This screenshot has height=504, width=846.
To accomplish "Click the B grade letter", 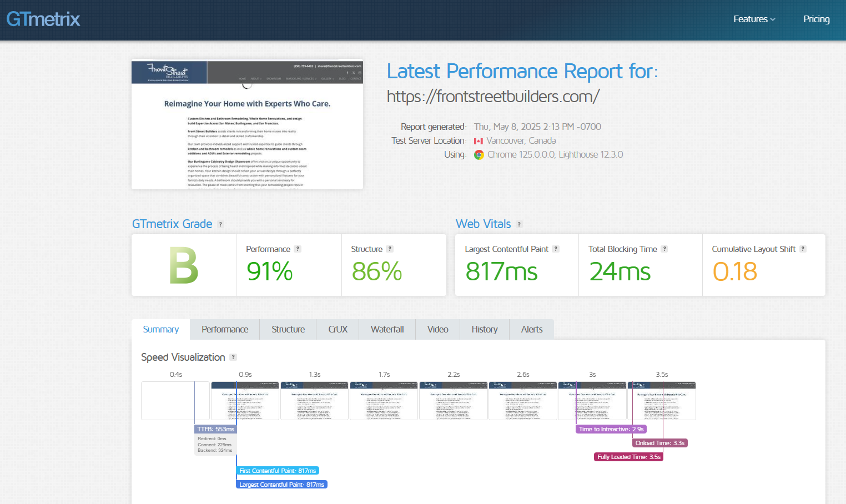I will click(184, 266).
